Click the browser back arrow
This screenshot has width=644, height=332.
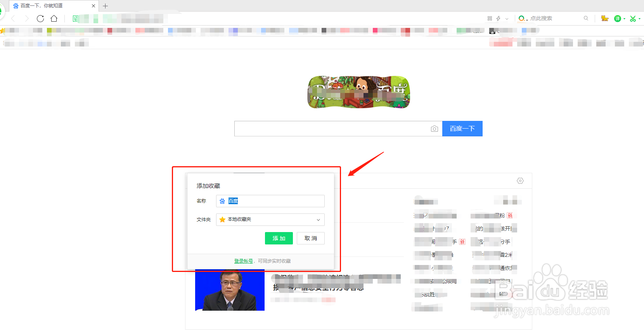(13, 19)
